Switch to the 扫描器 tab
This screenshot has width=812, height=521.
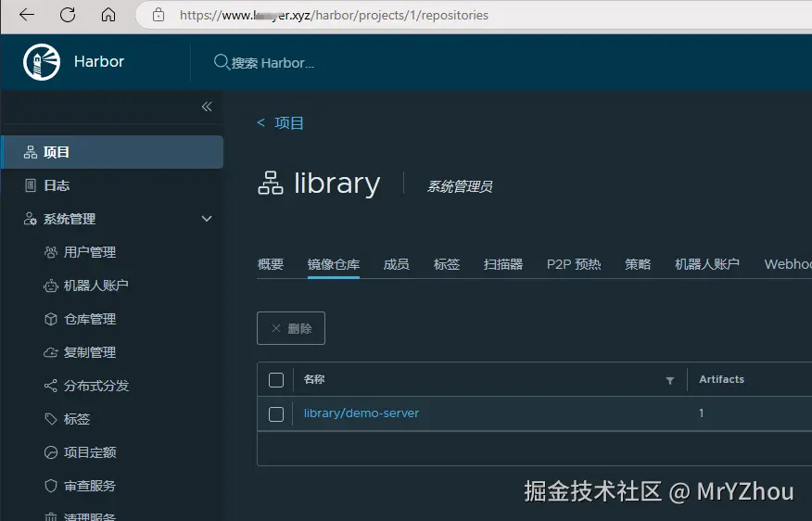(x=502, y=264)
